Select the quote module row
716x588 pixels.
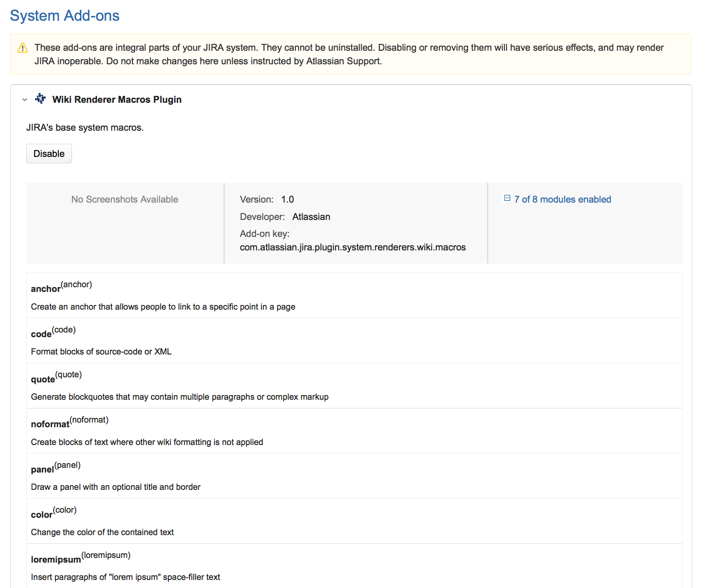click(354, 385)
